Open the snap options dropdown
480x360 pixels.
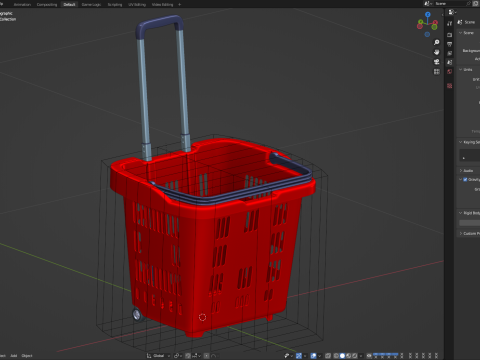[x=197, y=356]
